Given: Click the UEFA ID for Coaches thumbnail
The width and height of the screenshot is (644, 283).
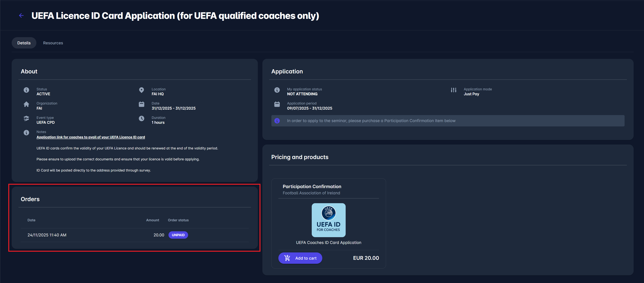Looking at the screenshot, I should click(x=329, y=220).
